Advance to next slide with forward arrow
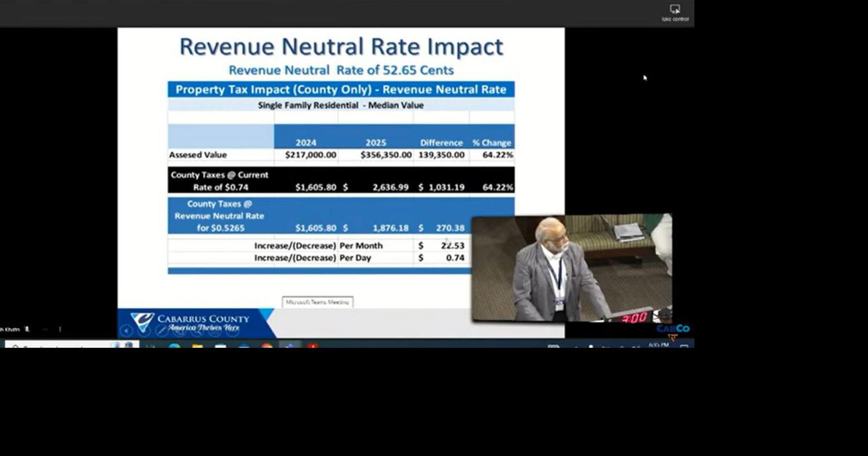This screenshot has height=456, width=868. coord(144,330)
